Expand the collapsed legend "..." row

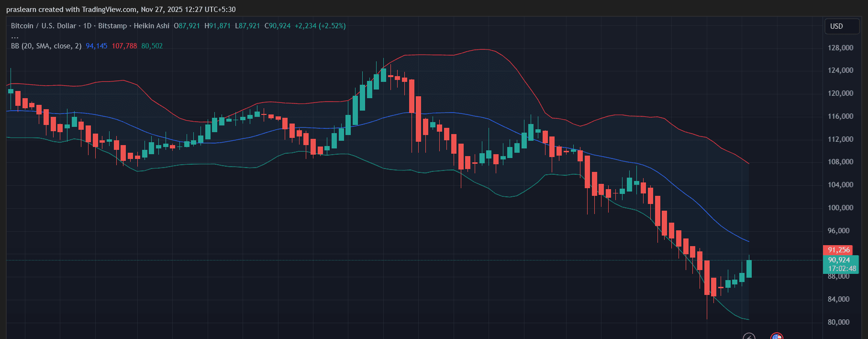(15, 36)
